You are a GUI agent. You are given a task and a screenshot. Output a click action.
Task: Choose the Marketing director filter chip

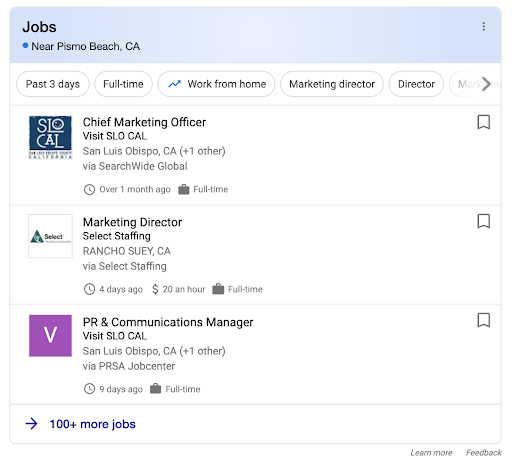332,84
